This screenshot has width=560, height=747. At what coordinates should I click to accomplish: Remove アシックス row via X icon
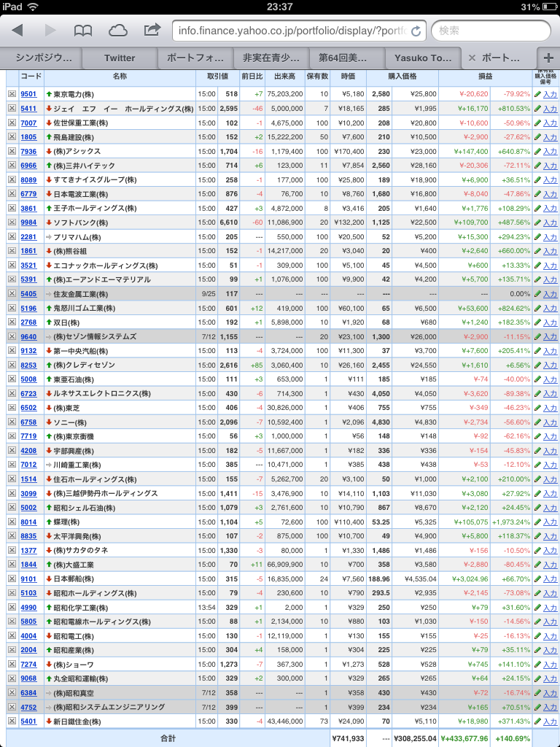coord(12,151)
